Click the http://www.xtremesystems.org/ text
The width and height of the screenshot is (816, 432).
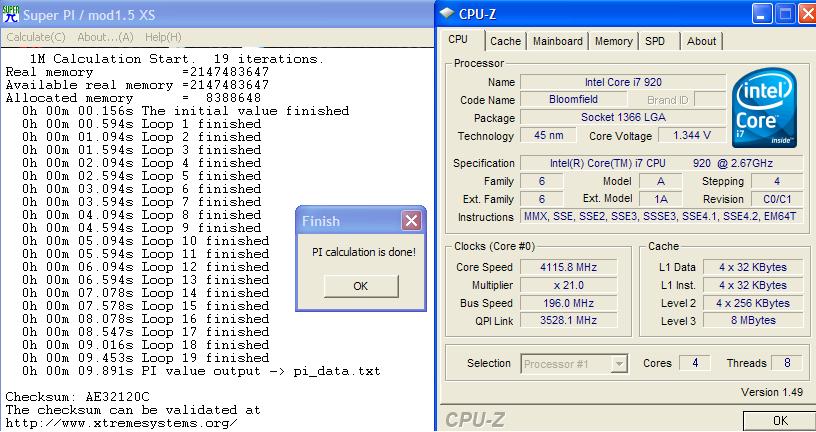121,423
